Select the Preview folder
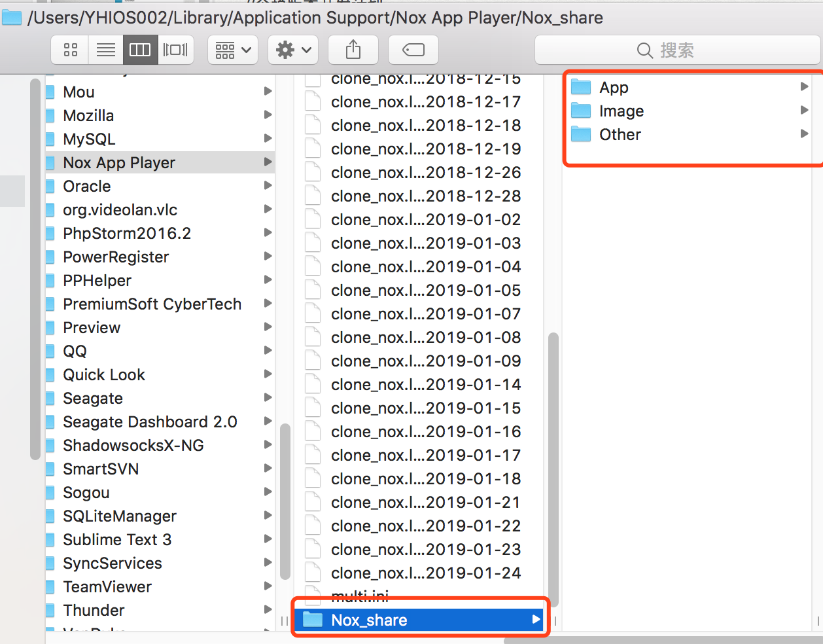 pyautogui.click(x=160, y=327)
